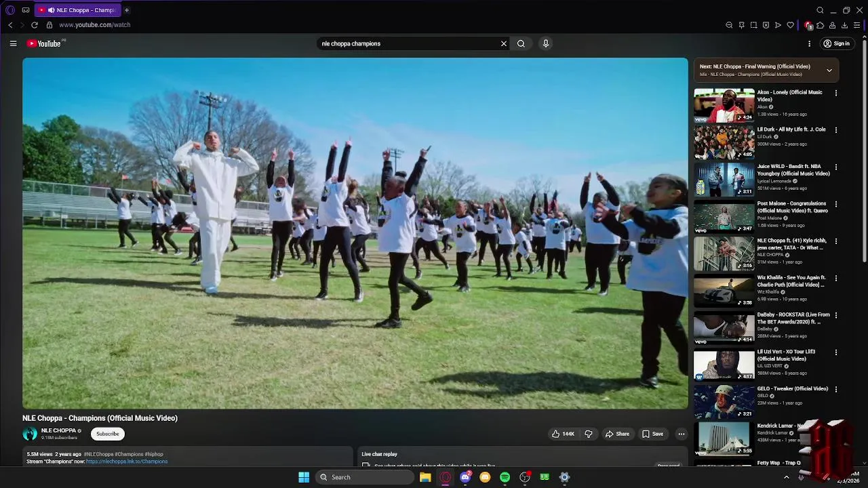The image size is (868, 488).
Task: Open options menu for Juice WRLD - Bandit
Action: click(835, 167)
